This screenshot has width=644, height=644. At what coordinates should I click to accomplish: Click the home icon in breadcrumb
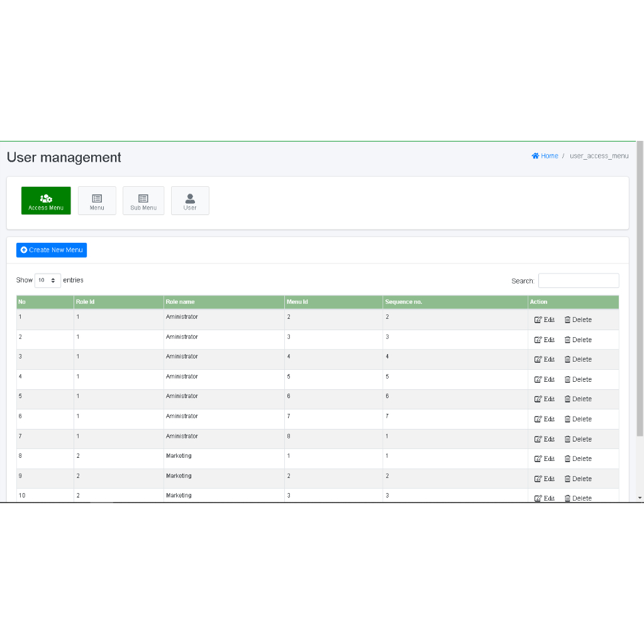click(x=535, y=156)
